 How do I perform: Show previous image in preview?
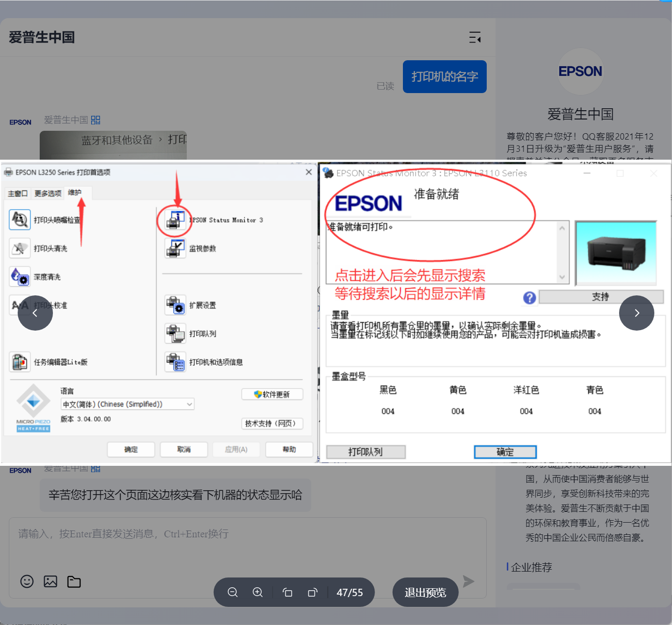pos(35,313)
